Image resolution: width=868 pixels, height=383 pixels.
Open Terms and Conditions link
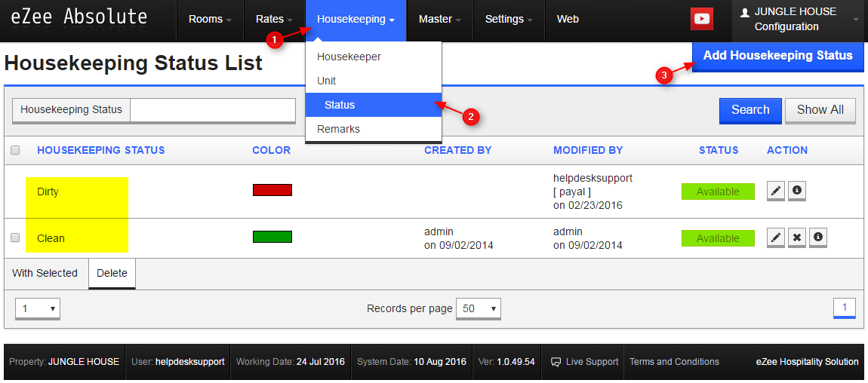click(674, 362)
